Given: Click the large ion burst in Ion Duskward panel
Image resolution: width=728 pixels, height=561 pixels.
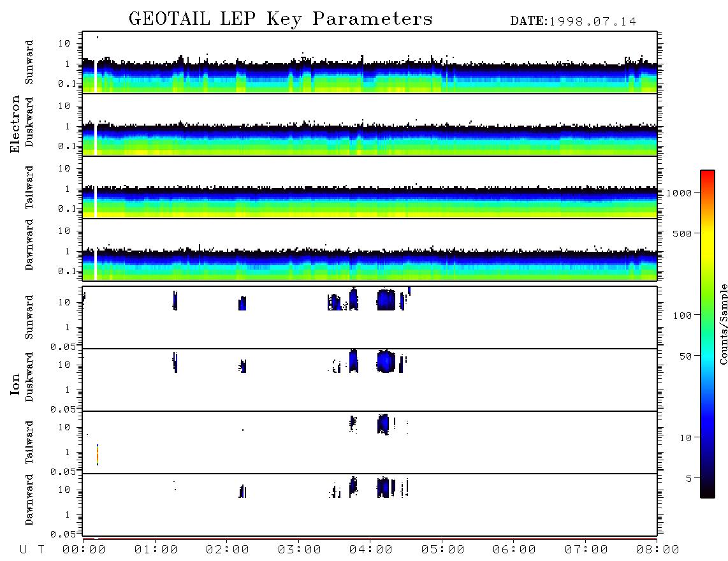Looking at the screenshot, I should tap(386, 361).
